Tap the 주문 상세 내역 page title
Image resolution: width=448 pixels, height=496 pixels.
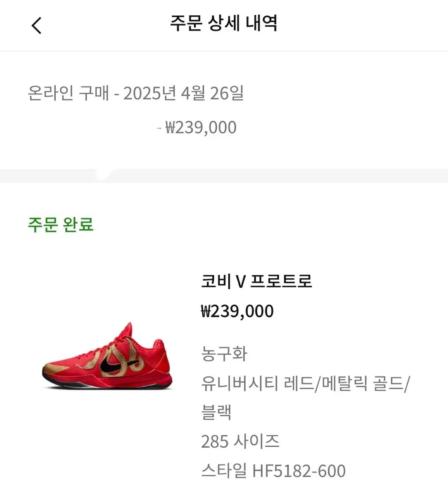click(x=224, y=23)
